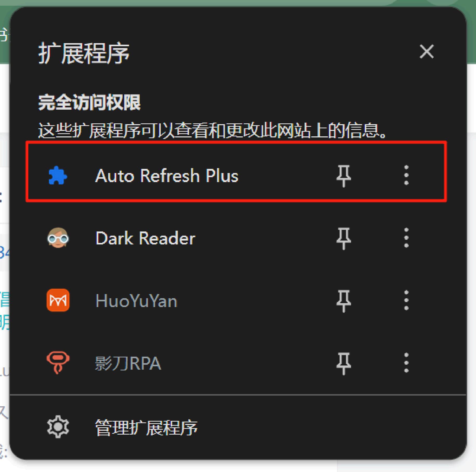
Task: Click the red 影刀RPA robot icon
Action: click(x=58, y=363)
